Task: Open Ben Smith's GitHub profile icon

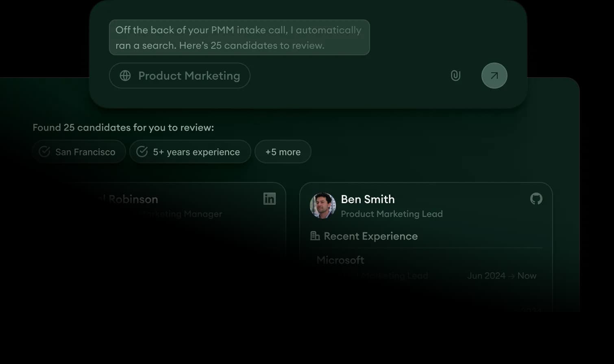Action: pyautogui.click(x=536, y=199)
